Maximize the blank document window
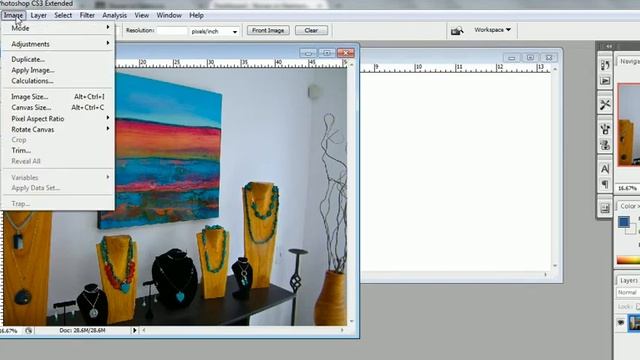This screenshot has height=360, width=640. click(x=530, y=58)
